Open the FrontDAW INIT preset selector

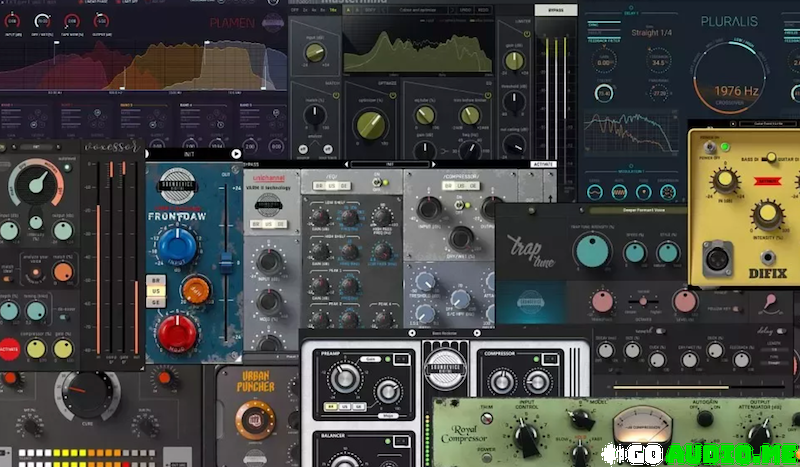click(189, 154)
